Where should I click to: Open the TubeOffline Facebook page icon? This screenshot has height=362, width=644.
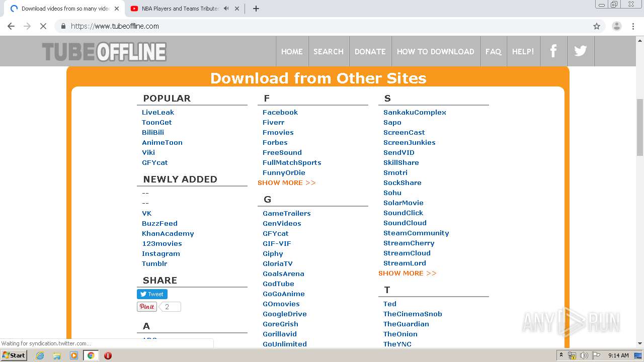pyautogui.click(x=553, y=51)
